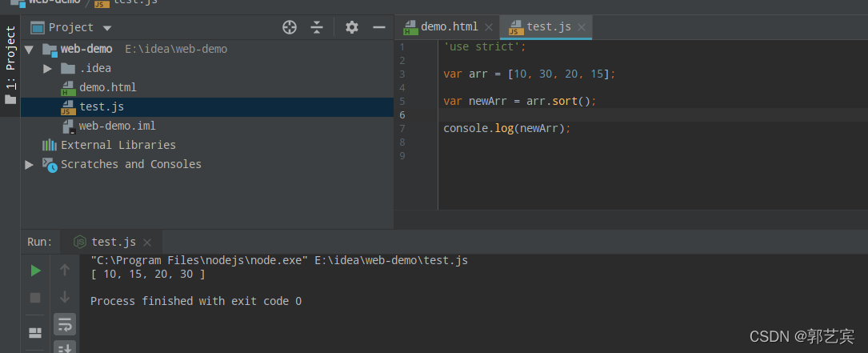Toggle the 1: Project side tool window
The width and height of the screenshot is (868, 353).
pos(10,66)
